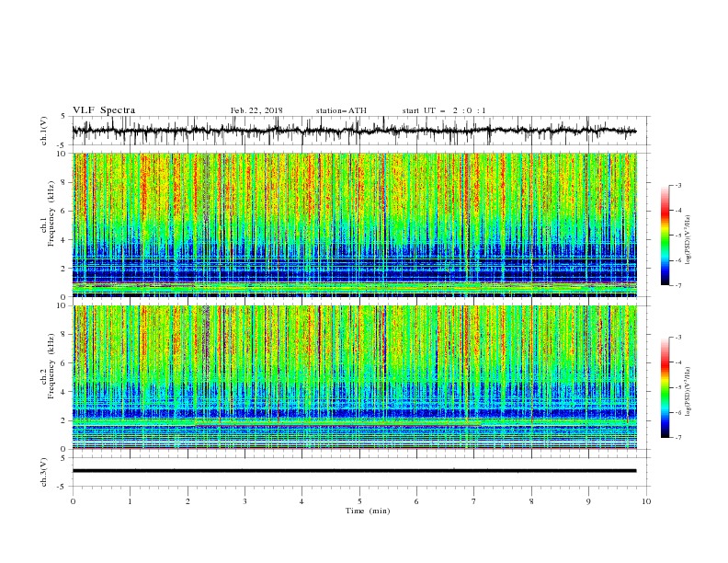Click time axis tick label "2" at bottom
The width and height of the screenshot is (728, 563).
188,501
